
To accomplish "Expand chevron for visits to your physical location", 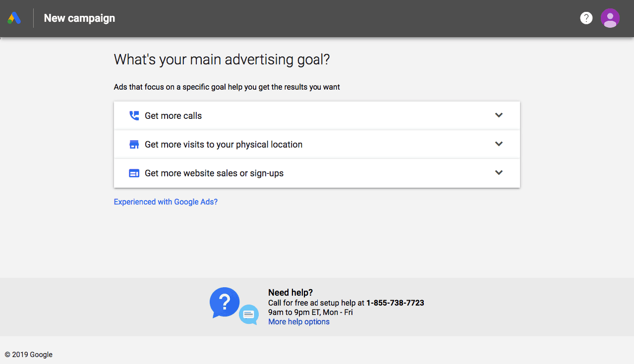I will (499, 144).
